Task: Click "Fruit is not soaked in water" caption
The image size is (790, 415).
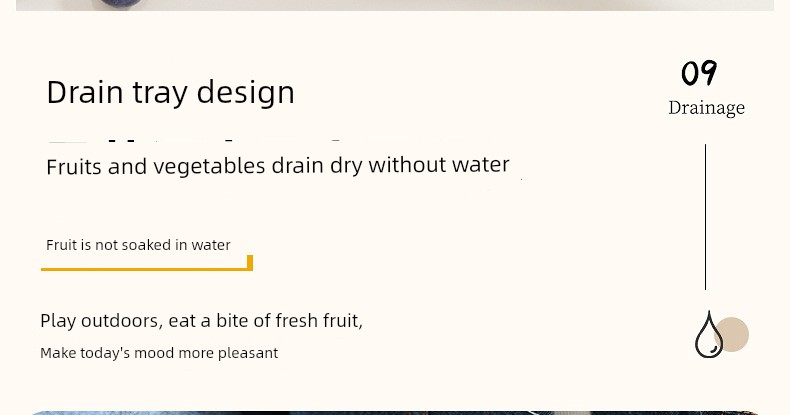Action: [138, 245]
